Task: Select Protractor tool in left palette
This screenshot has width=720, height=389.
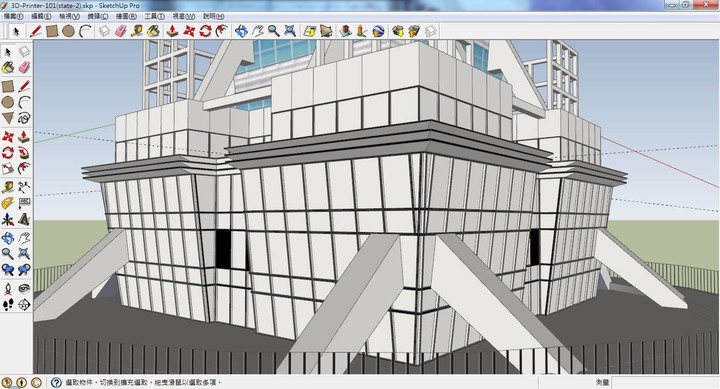Action: 8,203
